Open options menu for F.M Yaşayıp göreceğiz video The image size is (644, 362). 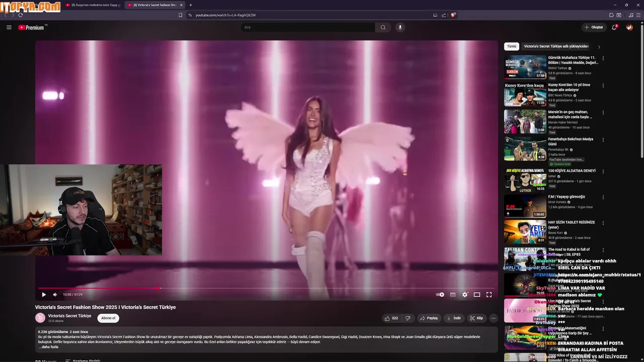pos(603,197)
